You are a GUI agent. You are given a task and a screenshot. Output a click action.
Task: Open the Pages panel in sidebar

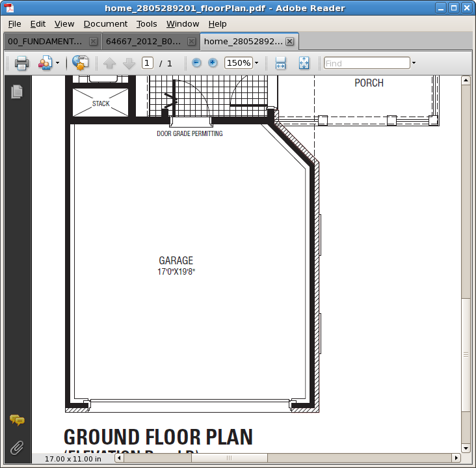click(17, 92)
